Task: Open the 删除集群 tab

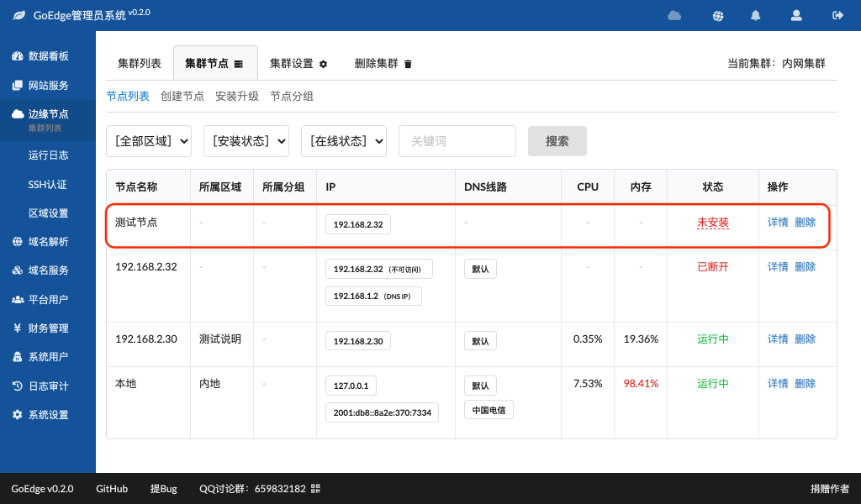Action: pyautogui.click(x=383, y=64)
